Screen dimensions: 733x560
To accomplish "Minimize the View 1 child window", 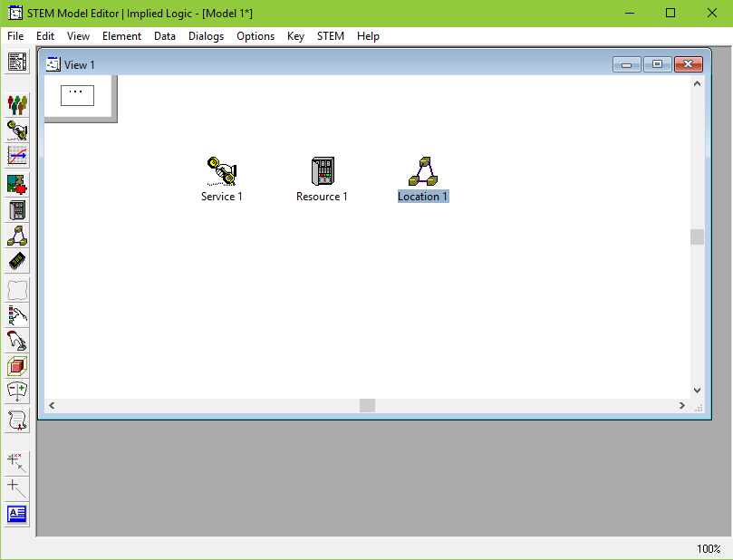I will [x=627, y=64].
